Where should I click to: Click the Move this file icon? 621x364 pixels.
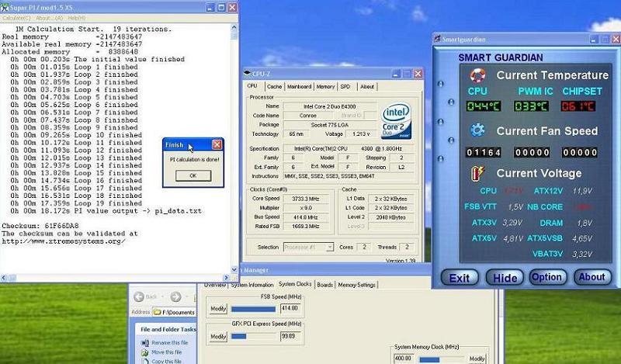tap(145, 352)
